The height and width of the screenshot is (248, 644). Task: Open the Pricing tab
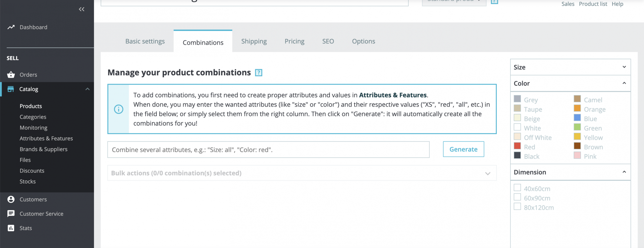[294, 41]
